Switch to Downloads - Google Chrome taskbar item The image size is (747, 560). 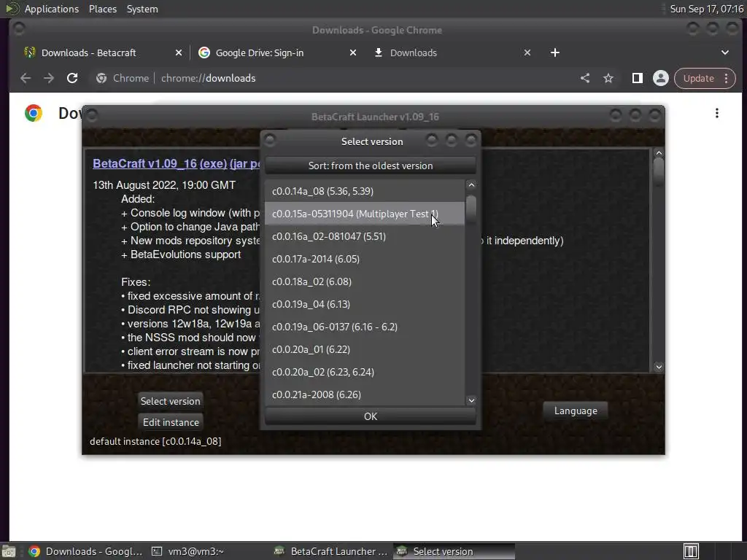(85, 551)
